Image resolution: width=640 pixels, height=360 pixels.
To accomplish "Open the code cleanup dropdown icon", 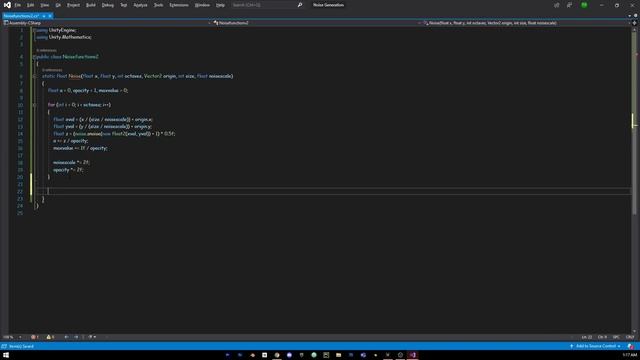I will pyautogui.click(x=91, y=337).
